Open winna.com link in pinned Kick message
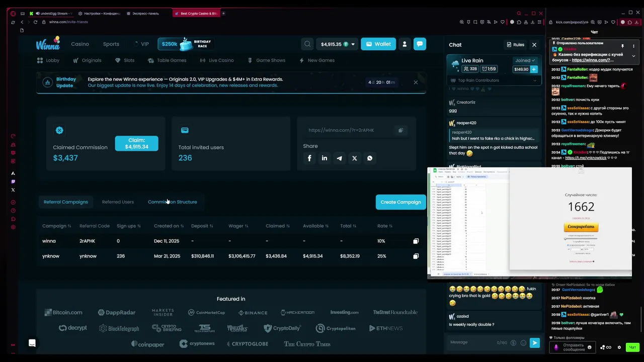 click(x=593, y=60)
